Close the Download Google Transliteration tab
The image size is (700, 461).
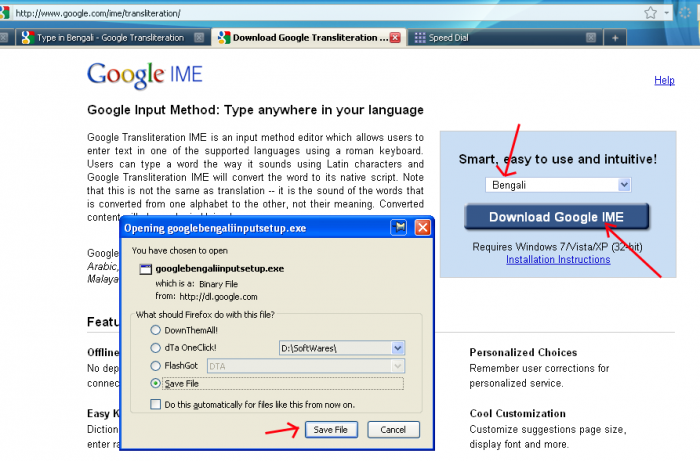tap(395, 37)
